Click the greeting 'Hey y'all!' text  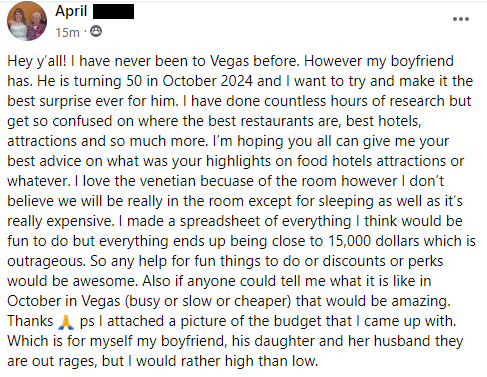pos(37,61)
